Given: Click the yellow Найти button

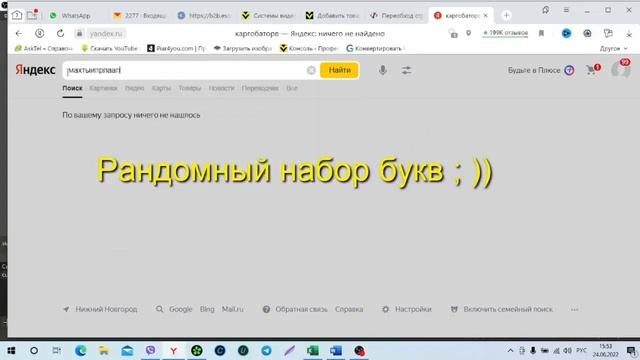Looking at the screenshot, I should click(340, 70).
